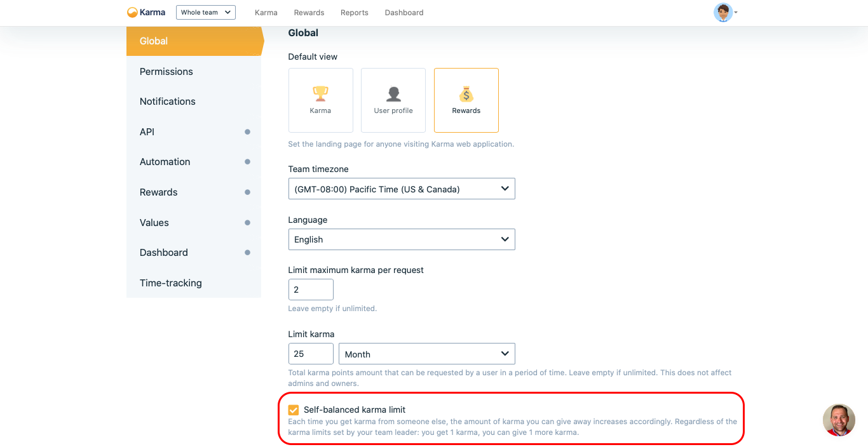The width and height of the screenshot is (868, 447).
Task: Open the user avatar account menu
Action: click(x=725, y=12)
